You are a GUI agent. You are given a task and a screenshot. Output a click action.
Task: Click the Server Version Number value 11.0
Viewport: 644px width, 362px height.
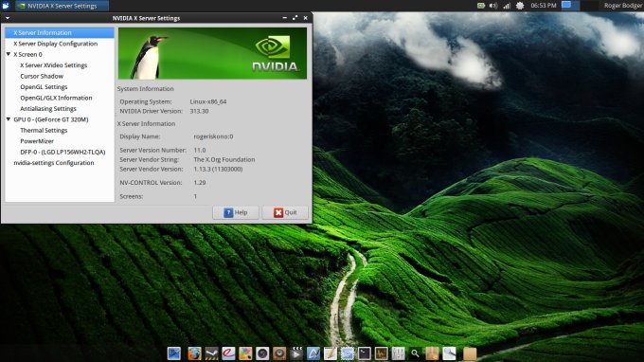pyautogui.click(x=200, y=150)
